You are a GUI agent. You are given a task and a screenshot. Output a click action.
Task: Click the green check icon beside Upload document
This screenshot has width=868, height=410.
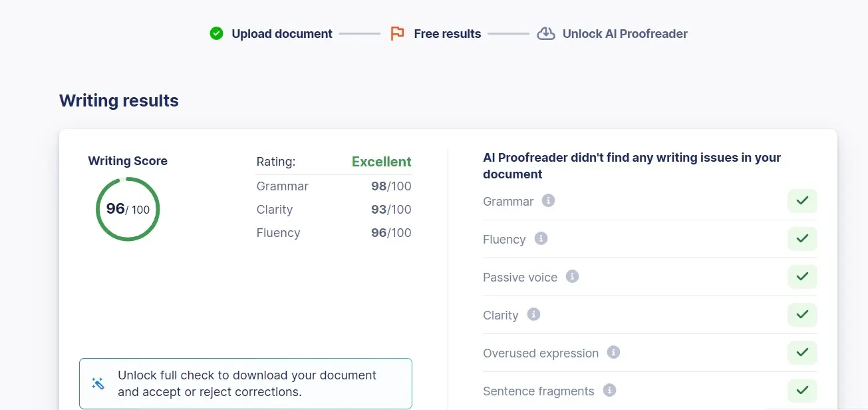coord(216,33)
